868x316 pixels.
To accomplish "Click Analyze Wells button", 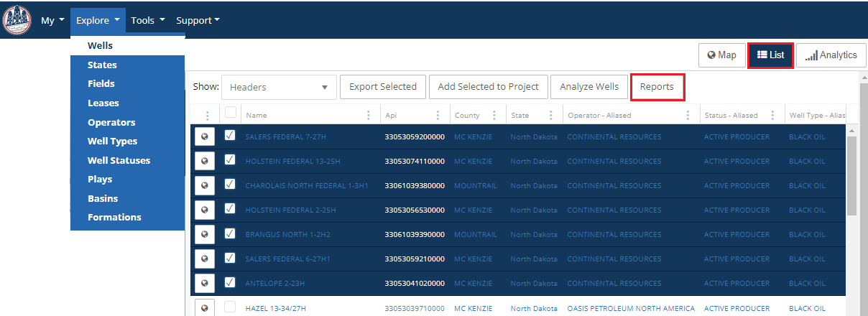I will [x=589, y=87].
